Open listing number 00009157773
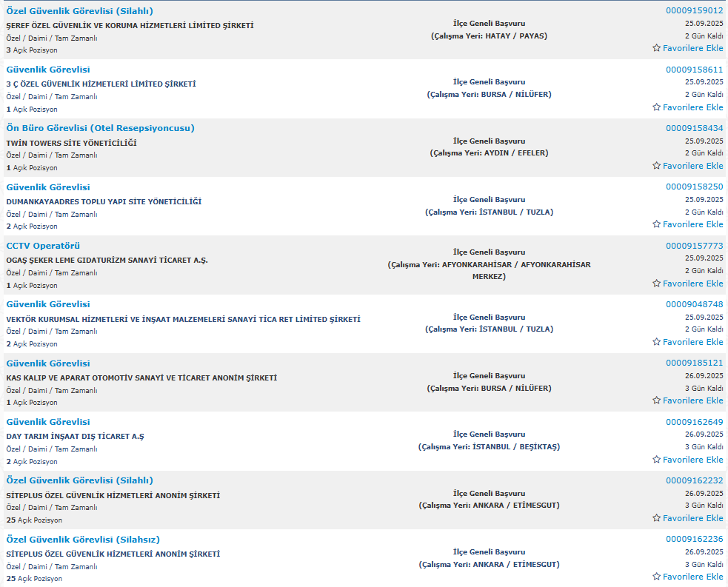 tap(694, 246)
